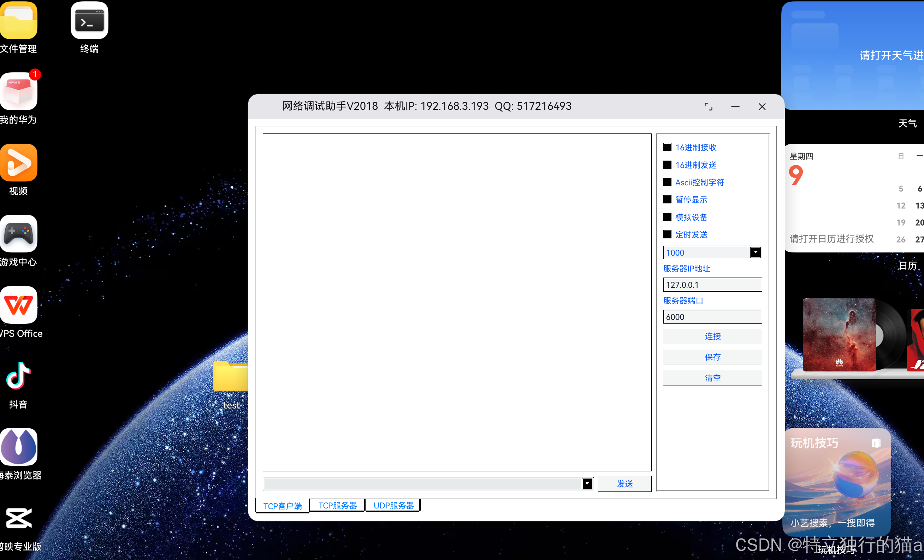Toggle the Ascii控制字符 checkbox
Image resolution: width=924 pixels, height=560 pixels.
pos(668,182)
